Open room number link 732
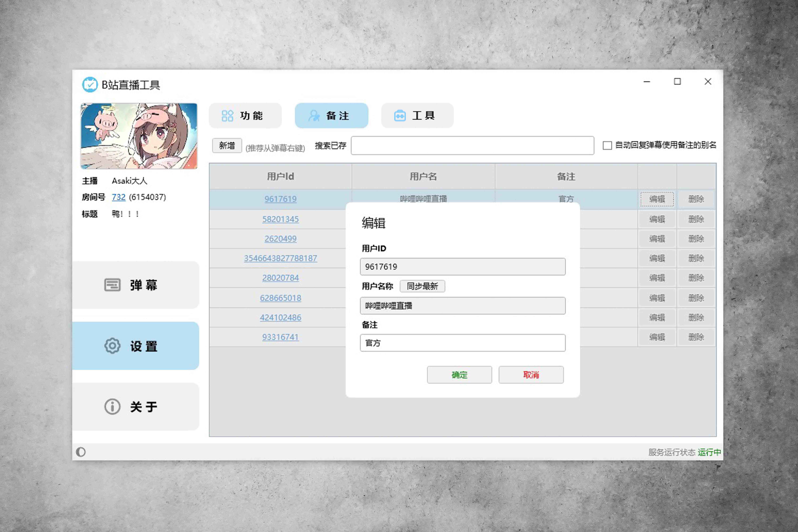 point(119,197)
